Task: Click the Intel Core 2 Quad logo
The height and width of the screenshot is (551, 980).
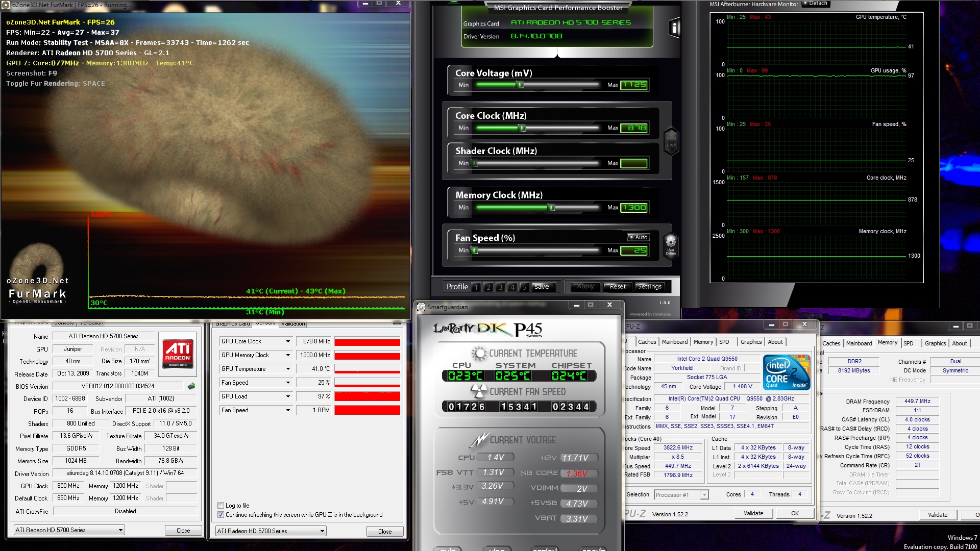Action: [x=787, y=372]
